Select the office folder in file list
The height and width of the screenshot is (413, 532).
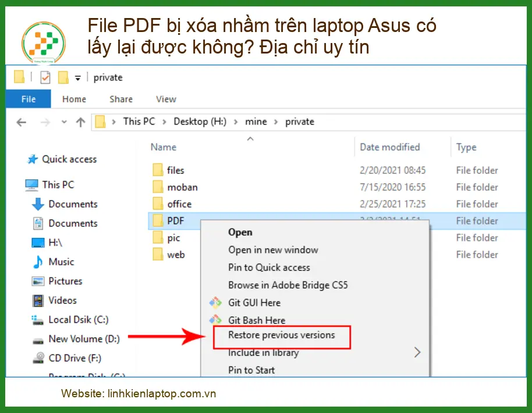coord(179,204)
